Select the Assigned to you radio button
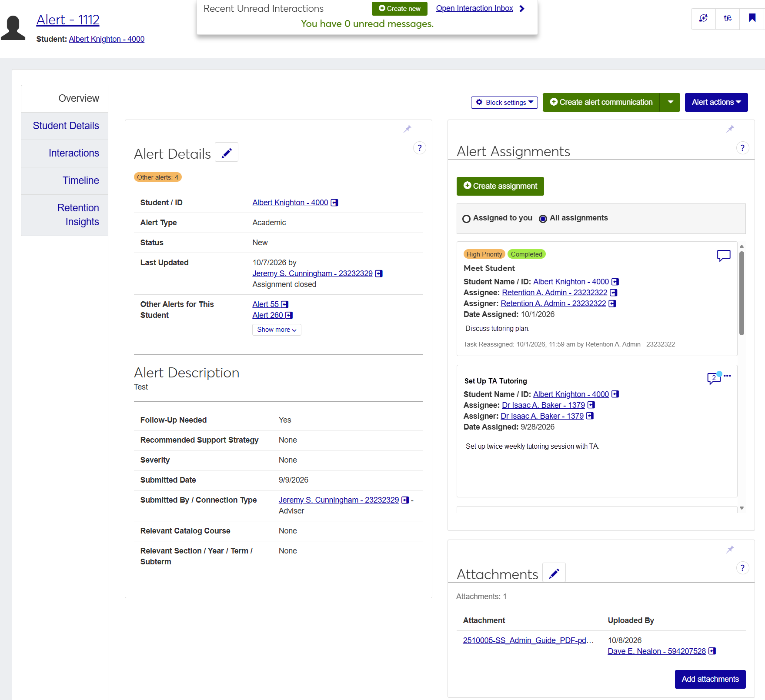The width and height of the screenshot is (765, 700). (466, 219)
